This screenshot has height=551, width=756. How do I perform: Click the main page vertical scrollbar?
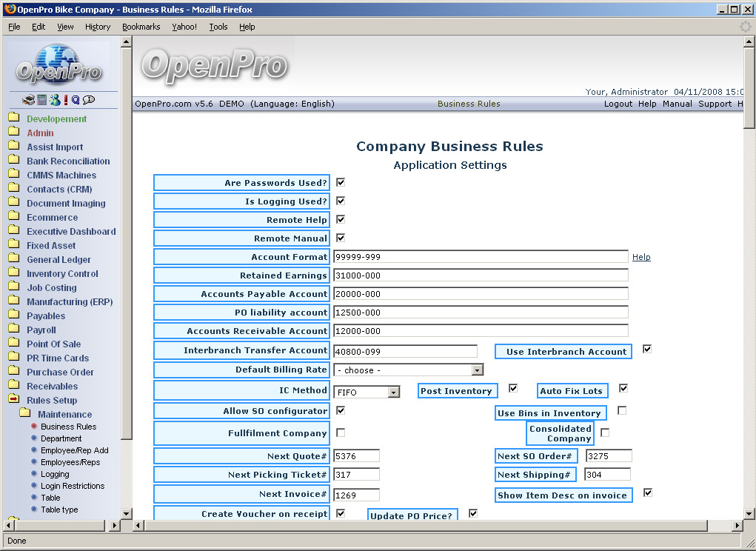[749, 296]
